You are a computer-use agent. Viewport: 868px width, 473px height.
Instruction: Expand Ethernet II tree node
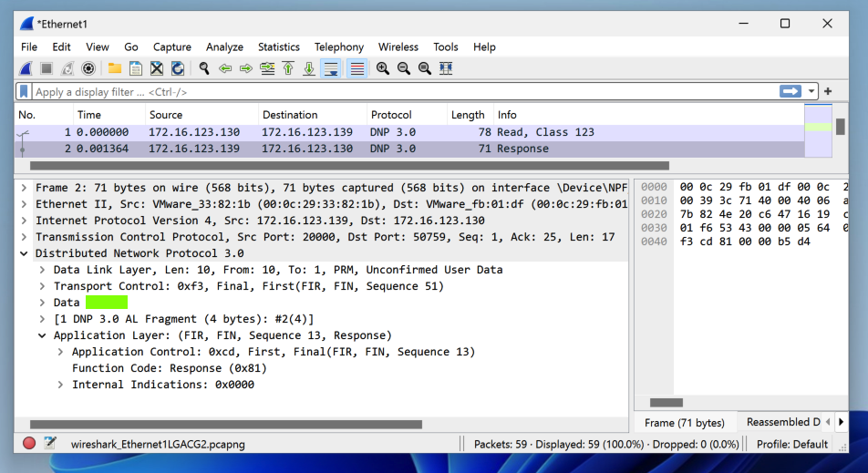click(x=24, y=204)
